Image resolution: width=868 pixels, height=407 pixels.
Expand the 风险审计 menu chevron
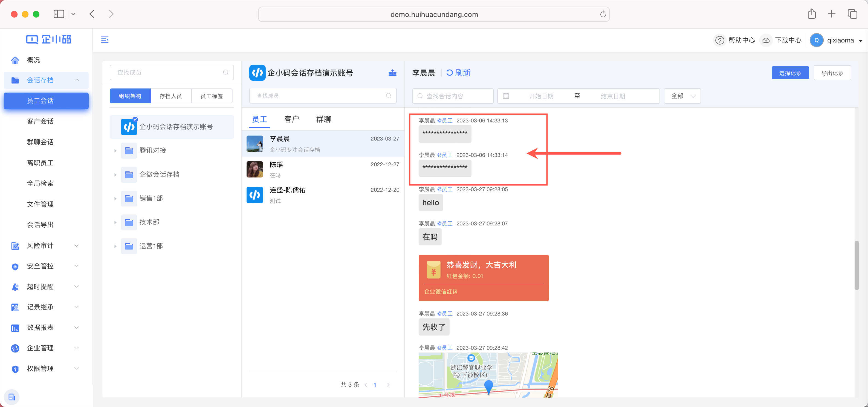77,246
